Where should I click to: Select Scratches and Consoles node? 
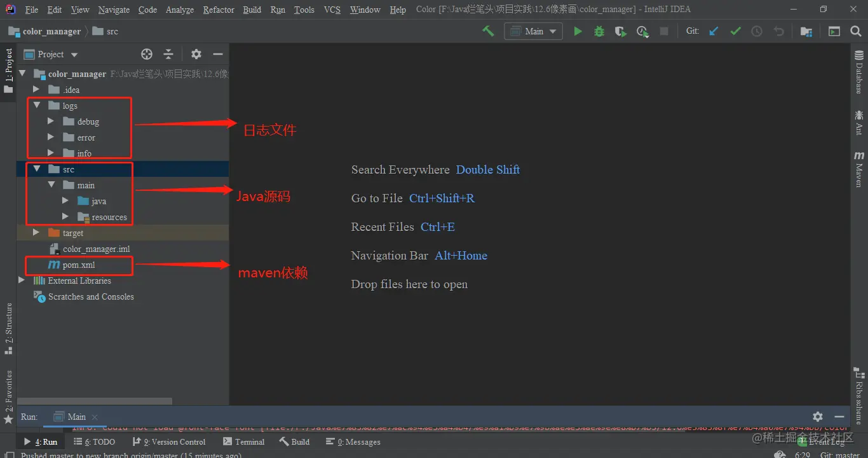coord(91,296)
